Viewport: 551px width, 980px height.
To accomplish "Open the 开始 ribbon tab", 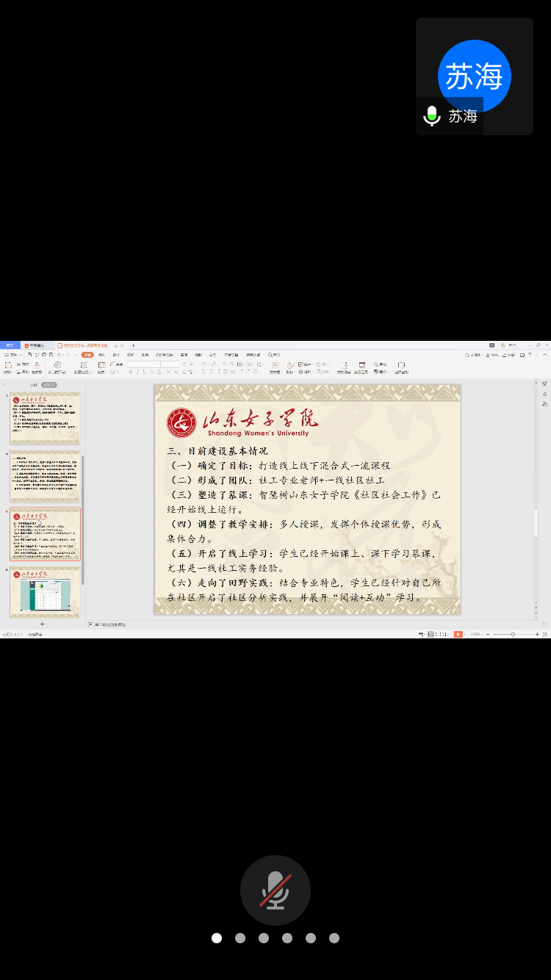I will click(87, 355).
